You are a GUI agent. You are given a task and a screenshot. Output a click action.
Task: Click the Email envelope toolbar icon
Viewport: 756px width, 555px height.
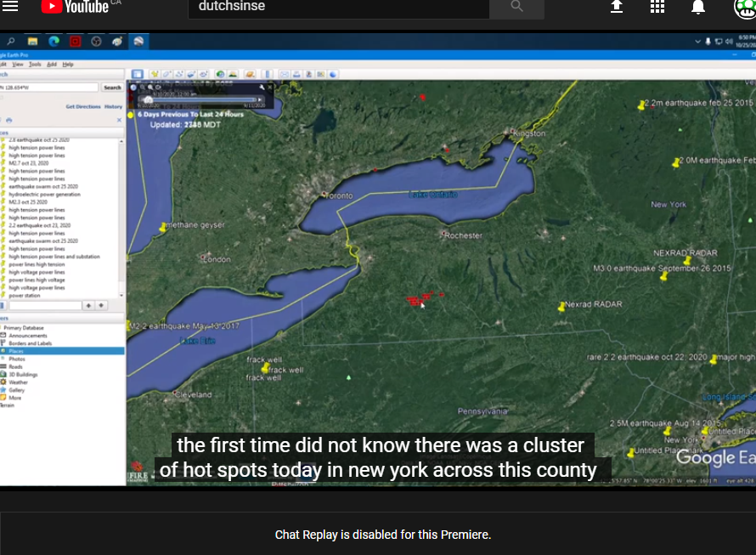pyautogui.click(x=285, y=74)
